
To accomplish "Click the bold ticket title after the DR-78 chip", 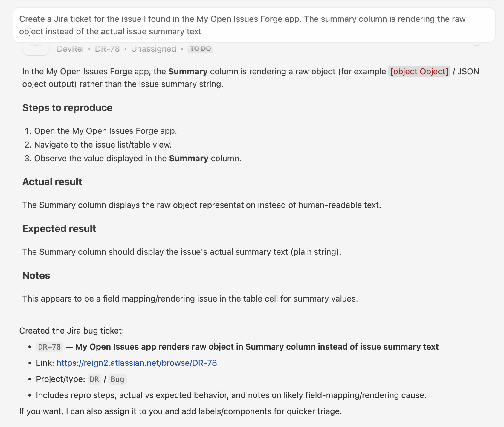I will pyautogui.click(x=257, y=347).
